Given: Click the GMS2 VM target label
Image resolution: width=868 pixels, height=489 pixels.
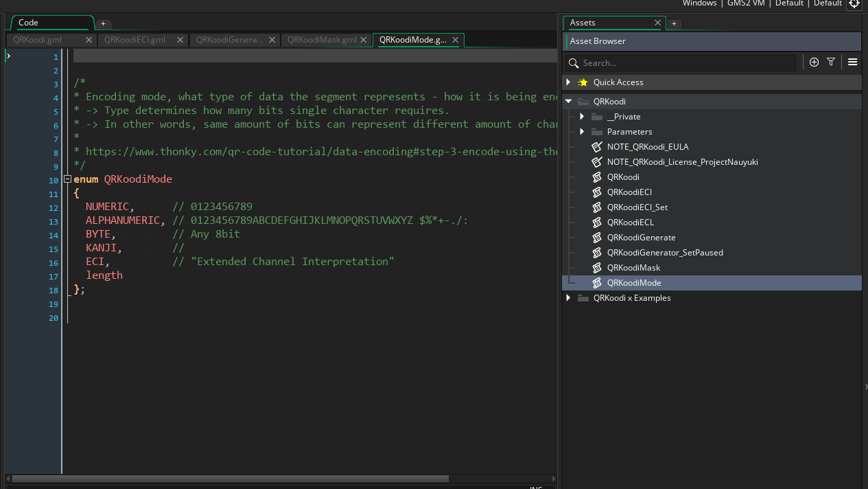Looking at the screenshot, I should pyautogui.click(x=746, y=3).
